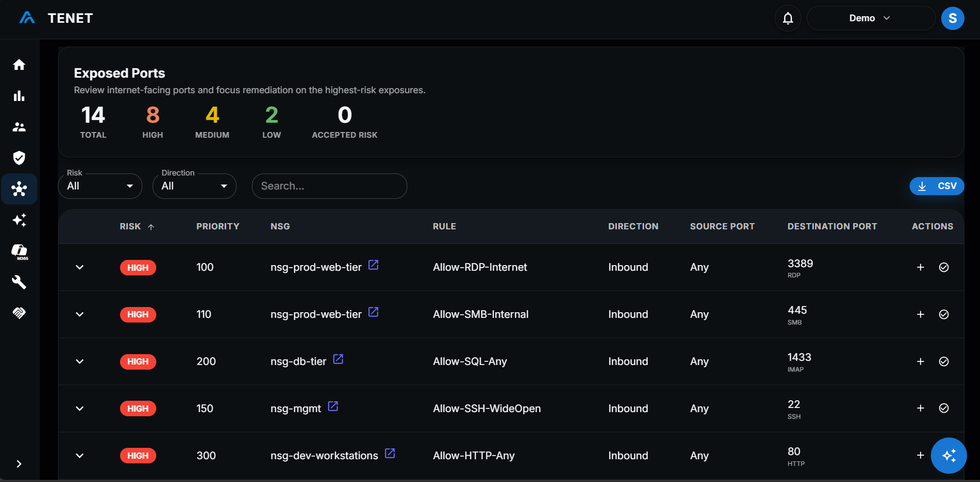
Task: Expand the sidebar with bottom chevron
Action: click(19, 464)
